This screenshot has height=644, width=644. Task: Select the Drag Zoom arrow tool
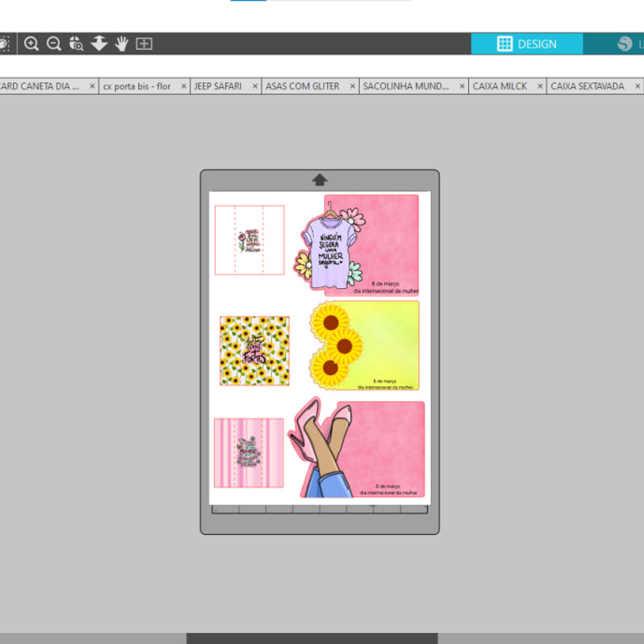click(x=99, y=44)
